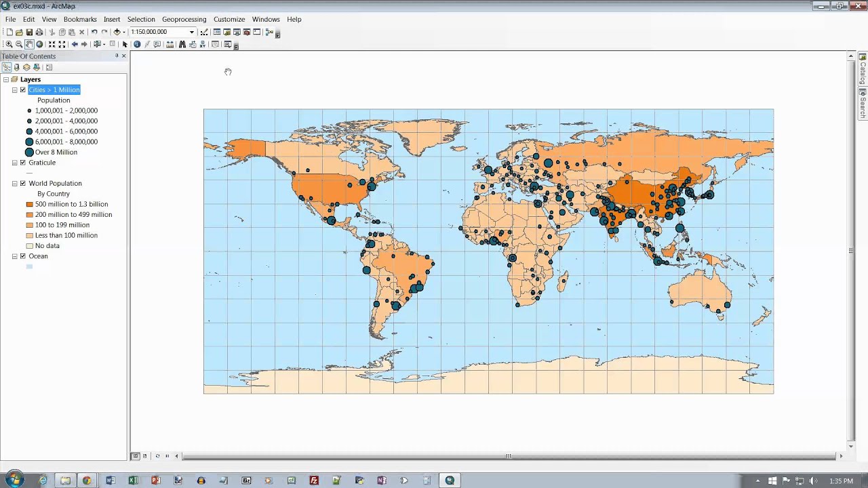The image size is (868, 488).
Task: Select the Over 8 Million symbol
Action: click(x=29, y=152)
